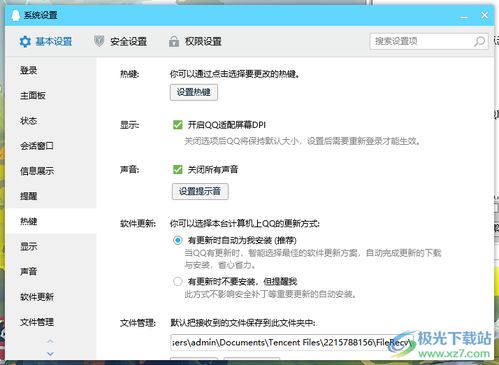The height and width of the screenshot is (365, 499).
Task: Click the lock icon for 权限设置
Action: [x=174, y=42]
